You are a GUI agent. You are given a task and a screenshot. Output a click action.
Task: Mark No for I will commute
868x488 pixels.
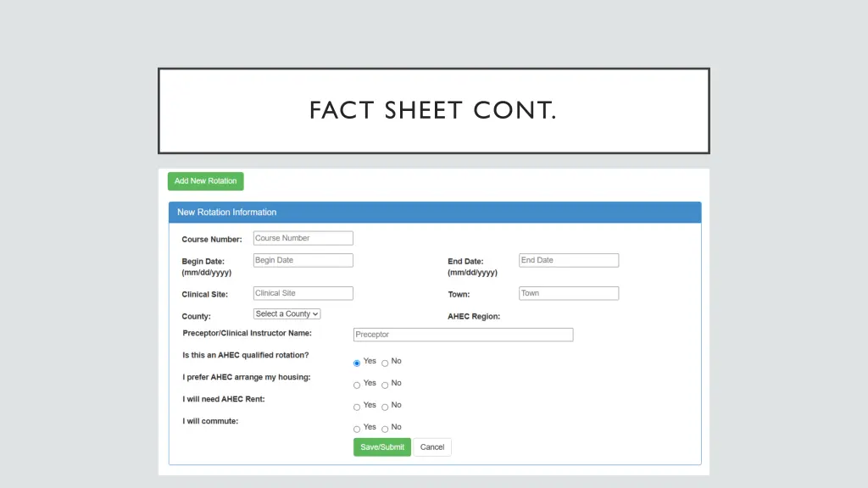click(x=385, y=430)
